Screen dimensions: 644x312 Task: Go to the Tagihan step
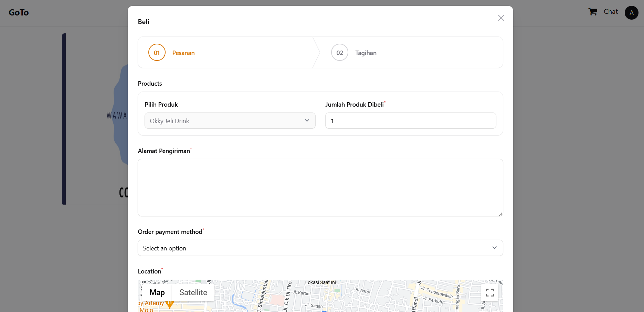(x=366, y=53)
